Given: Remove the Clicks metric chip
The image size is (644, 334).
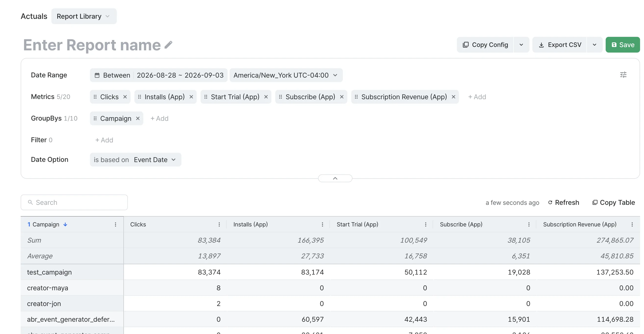Looking at the screenshot, I should click(125, 97).
